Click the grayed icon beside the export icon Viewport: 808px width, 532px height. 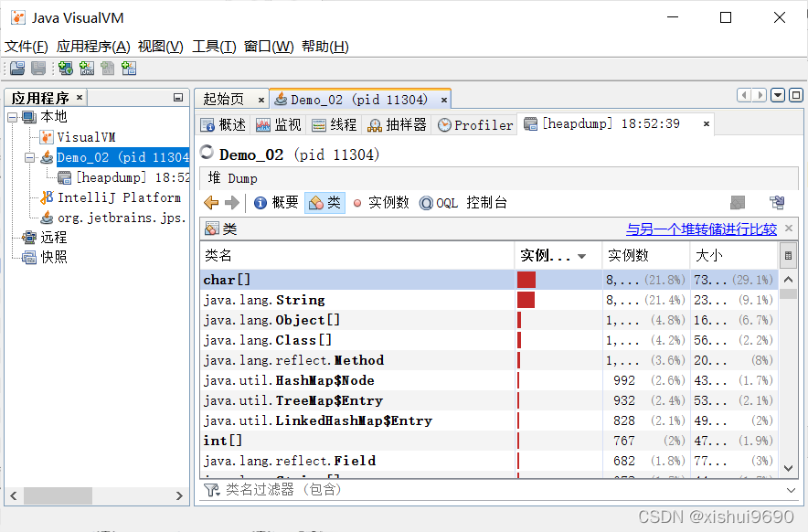click(738, 203)
